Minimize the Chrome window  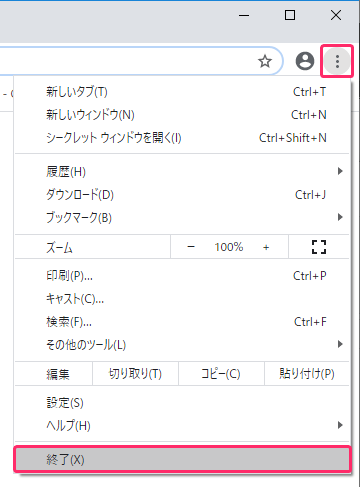pos(244,15)
